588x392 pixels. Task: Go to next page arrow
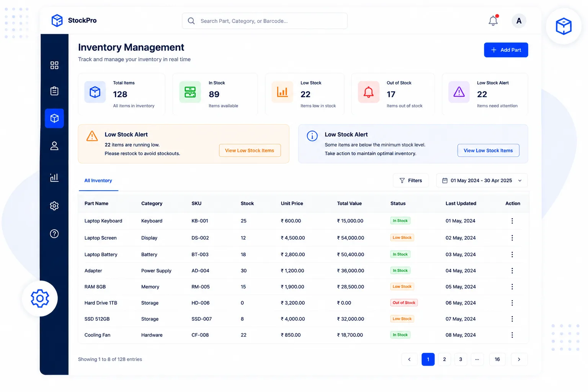tap(519, 359)
